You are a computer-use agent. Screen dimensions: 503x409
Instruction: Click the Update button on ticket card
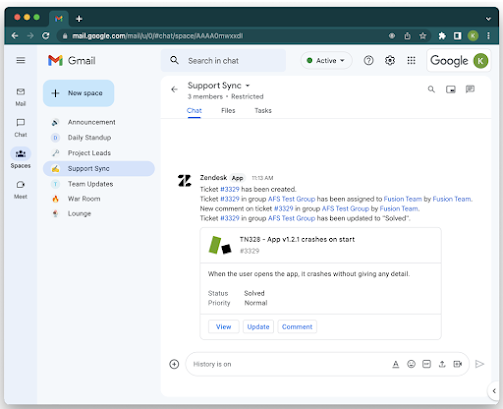pos(258,327)
